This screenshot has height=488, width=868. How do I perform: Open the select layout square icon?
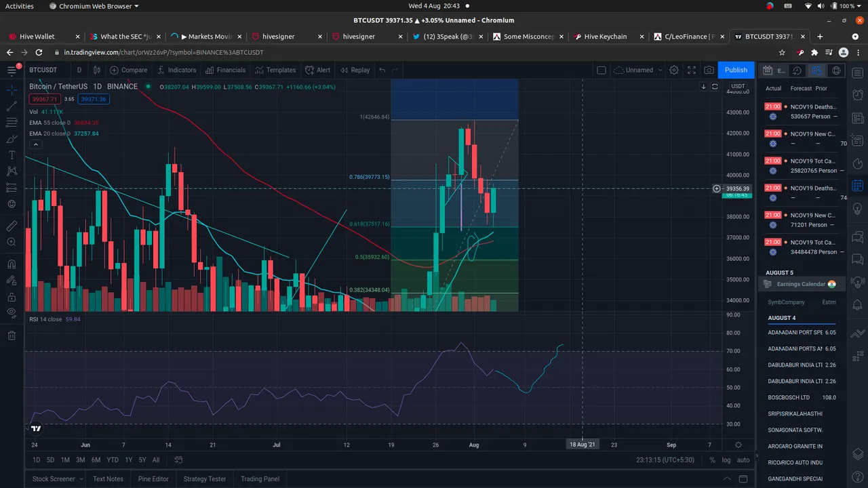(x=601, y=70)
